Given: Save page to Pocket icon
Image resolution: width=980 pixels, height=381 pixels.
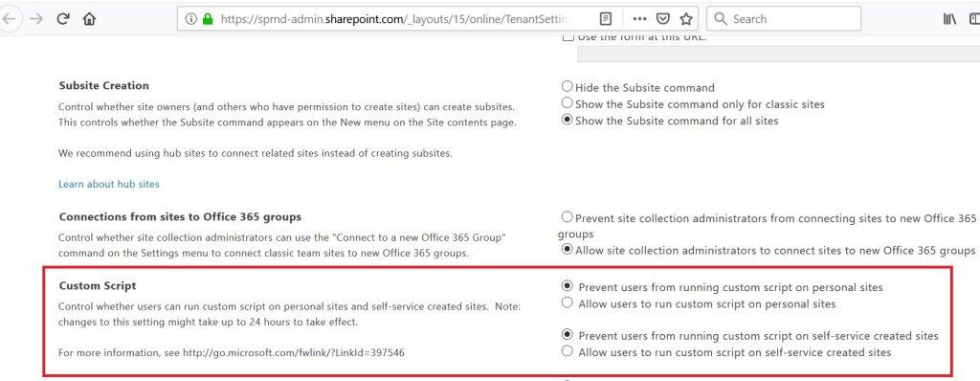Looking at the screenshot, I should pos(664,19).
